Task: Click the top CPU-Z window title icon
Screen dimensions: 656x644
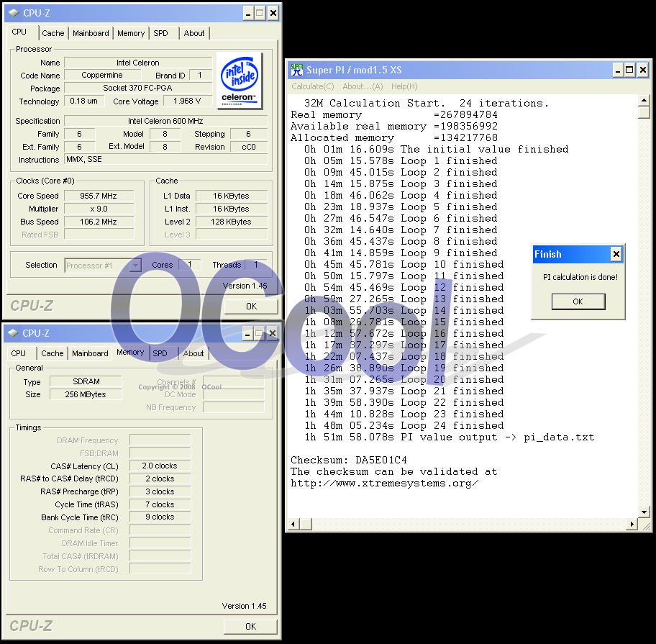Action: click(14, 13)
